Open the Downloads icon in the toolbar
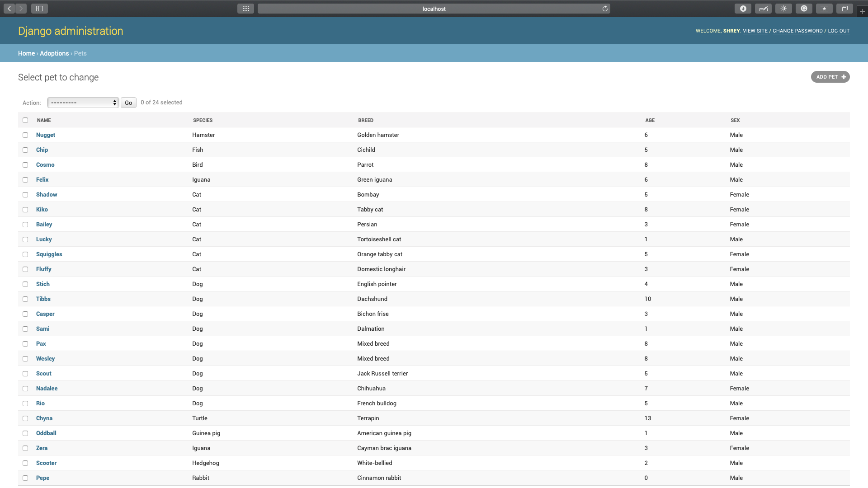The height and width of the screenshot is (488, 868). pyautogui.click(x=743, y=9)
